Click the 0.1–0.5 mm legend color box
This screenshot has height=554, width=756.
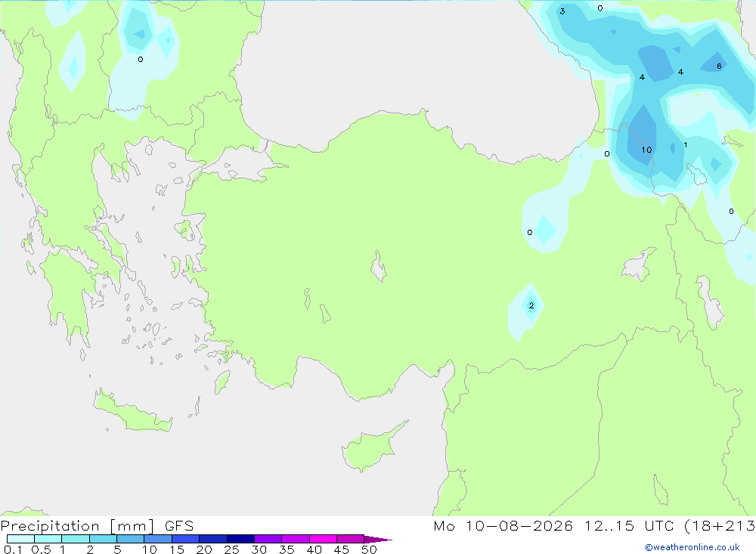[x=20, y=539]
